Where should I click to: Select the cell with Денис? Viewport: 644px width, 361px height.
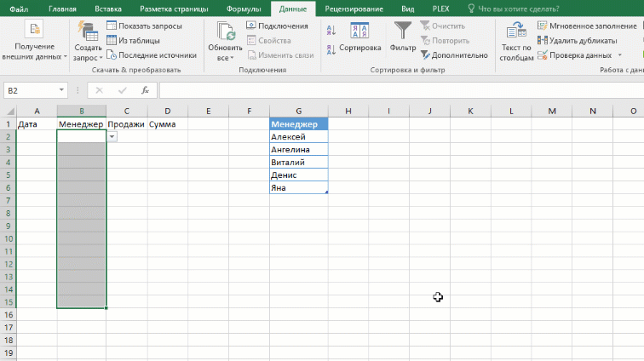[x=299, y=175]
